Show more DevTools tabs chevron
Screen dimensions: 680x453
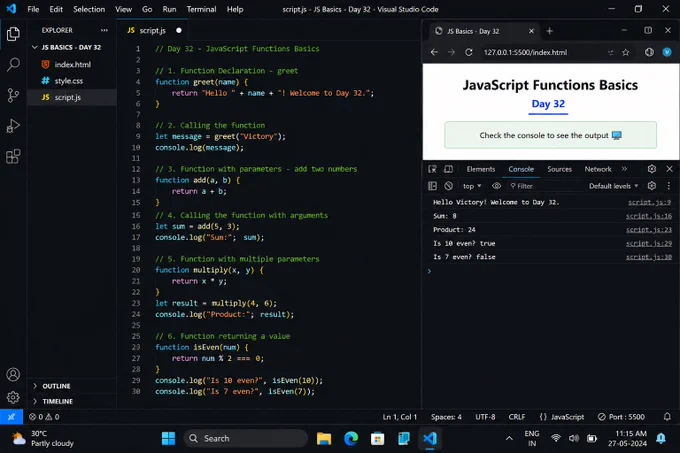[x=624, y=169]
